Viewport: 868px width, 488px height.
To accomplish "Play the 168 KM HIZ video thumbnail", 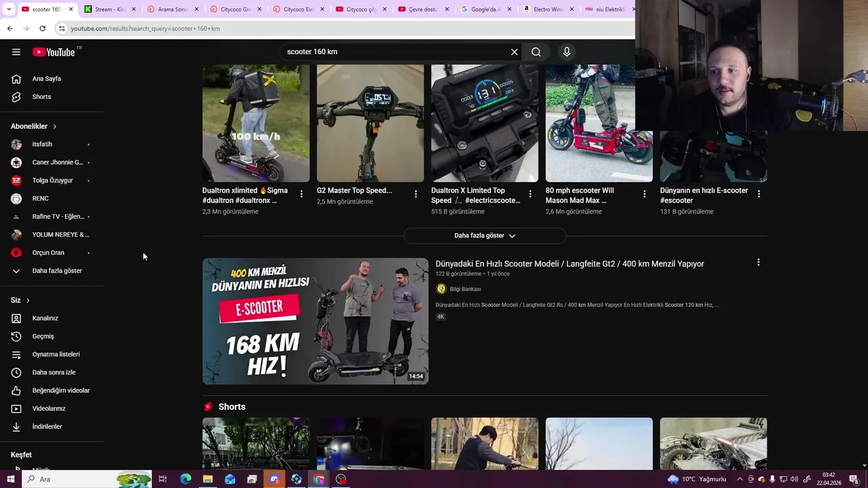I will [315, 321].
